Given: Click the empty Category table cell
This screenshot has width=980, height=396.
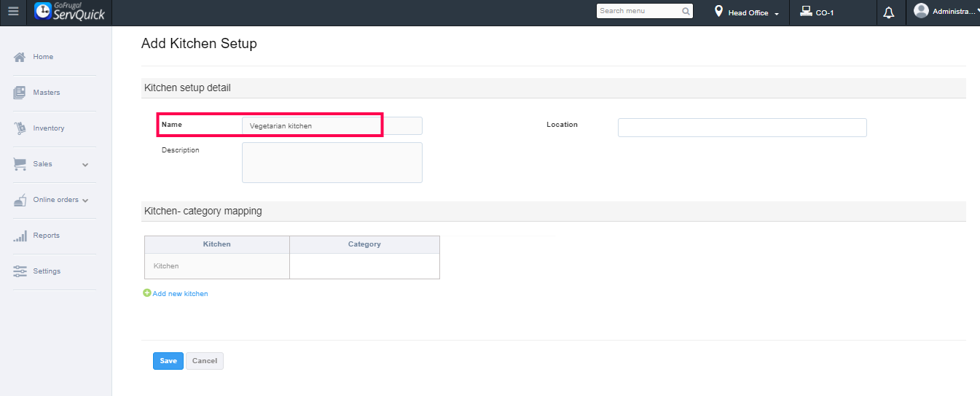Looking at the screenshot, I should tap(364, 266).
